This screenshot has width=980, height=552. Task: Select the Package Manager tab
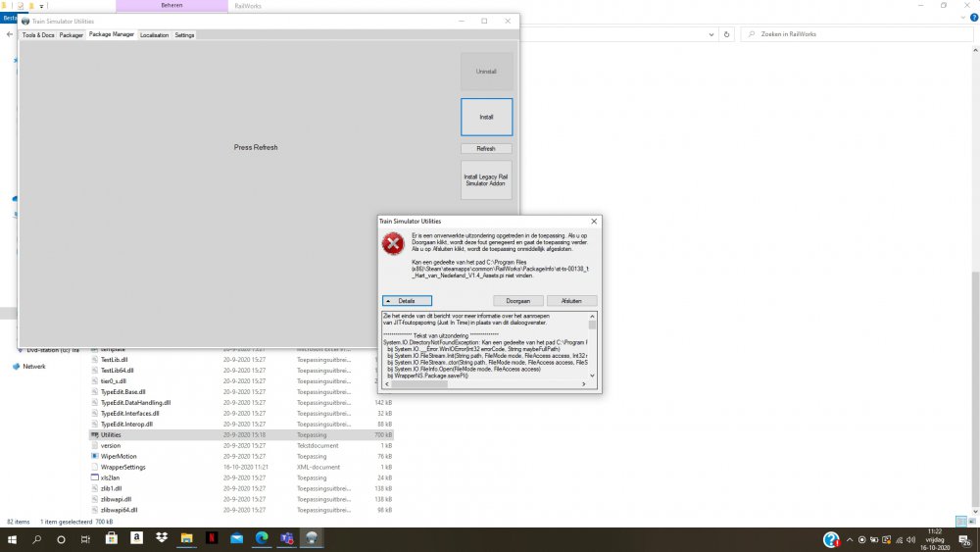(x=112, y=34)
